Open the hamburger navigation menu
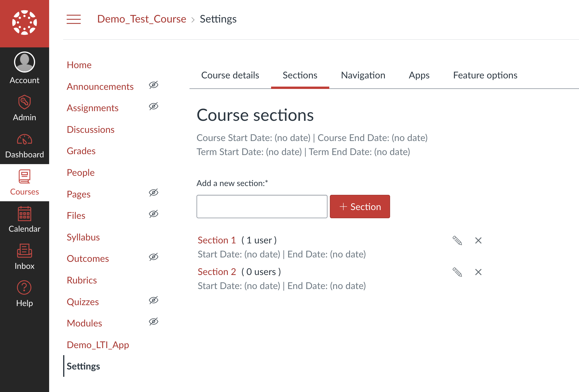579x392 pixels. tap(73, 19)
